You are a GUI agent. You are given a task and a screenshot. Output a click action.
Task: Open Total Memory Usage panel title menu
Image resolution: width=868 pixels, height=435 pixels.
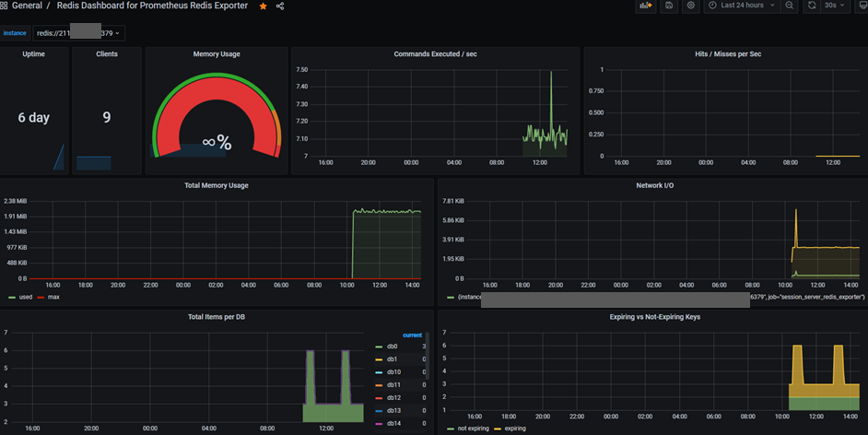click(217, 185)
